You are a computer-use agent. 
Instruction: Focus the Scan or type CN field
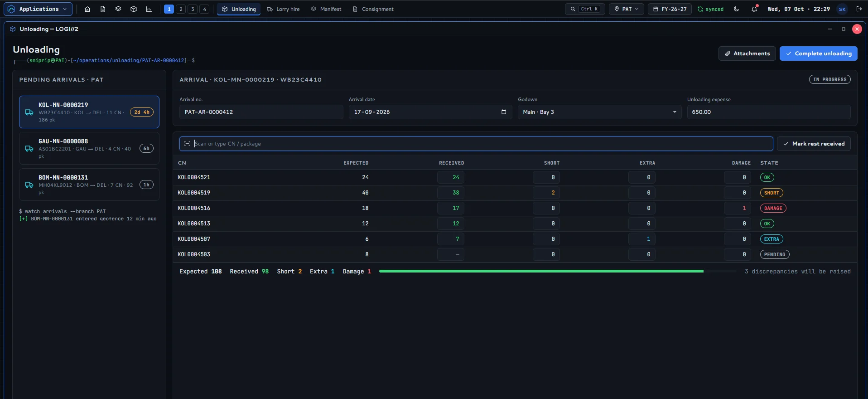pos(476,144)
